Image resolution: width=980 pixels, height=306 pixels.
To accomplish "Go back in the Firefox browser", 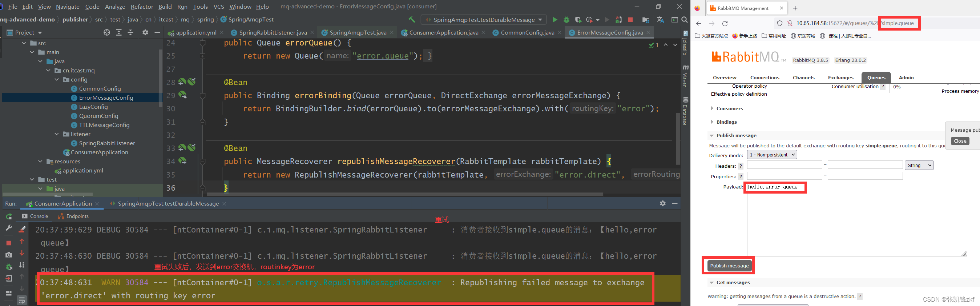I will point(698,24).
